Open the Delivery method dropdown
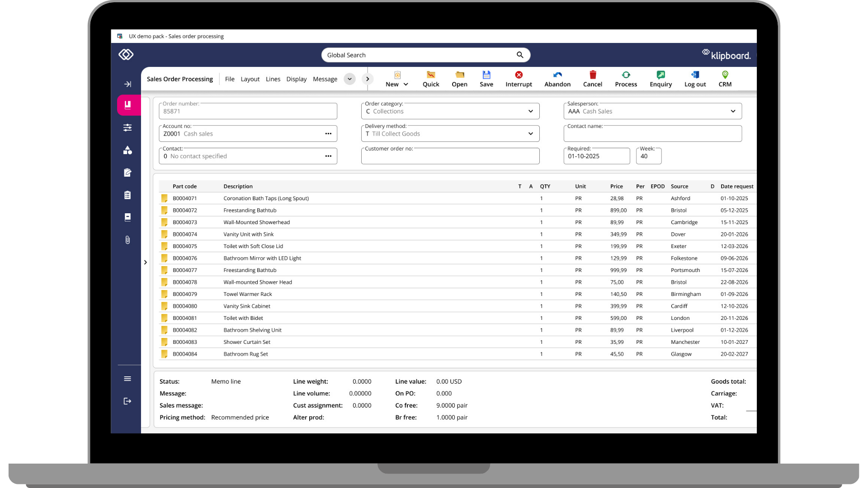The width and height of the screenshot is (868, 488). (530, 134)
